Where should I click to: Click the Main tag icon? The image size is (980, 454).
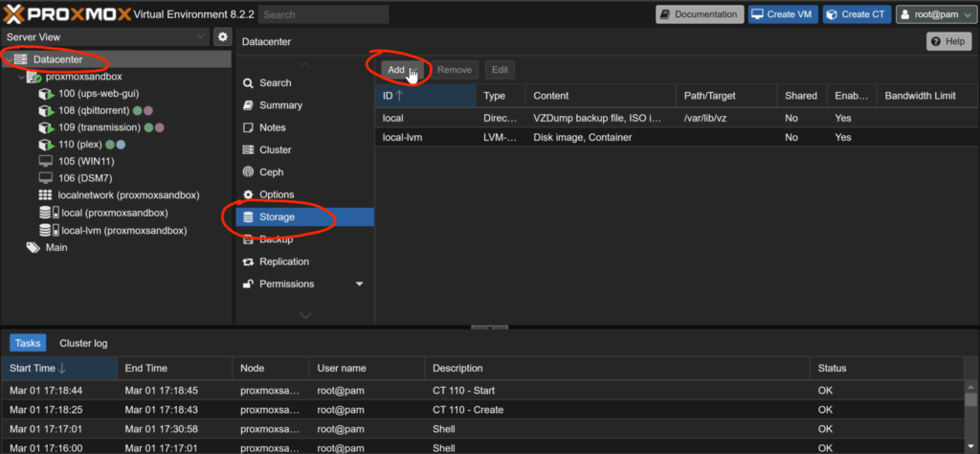coord(33,248)
